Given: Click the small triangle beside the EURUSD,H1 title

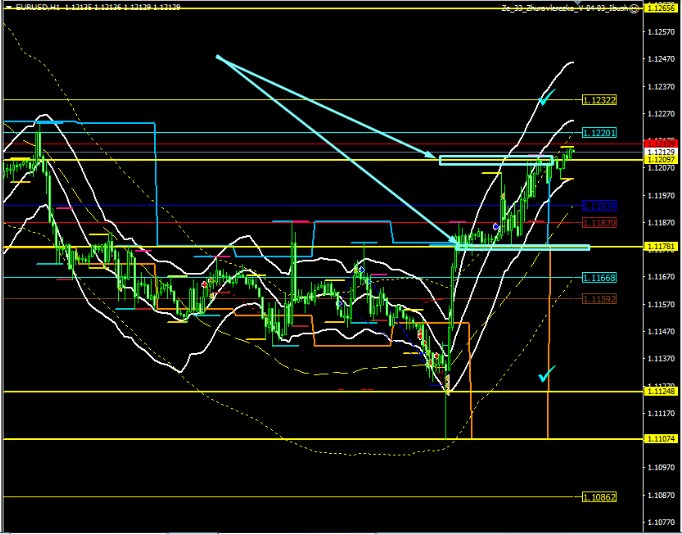Looking at the screenshot, I should pos(6,8).
